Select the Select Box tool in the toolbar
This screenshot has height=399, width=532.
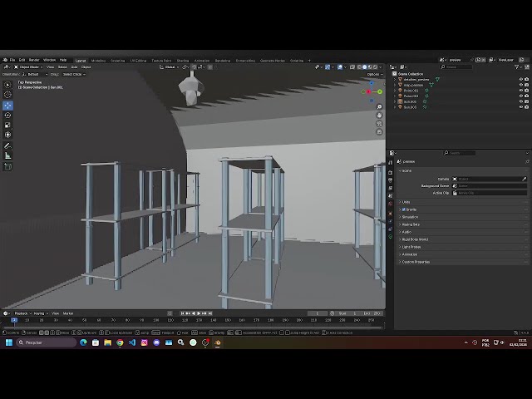pyautogui.click(x=7, y=85)
